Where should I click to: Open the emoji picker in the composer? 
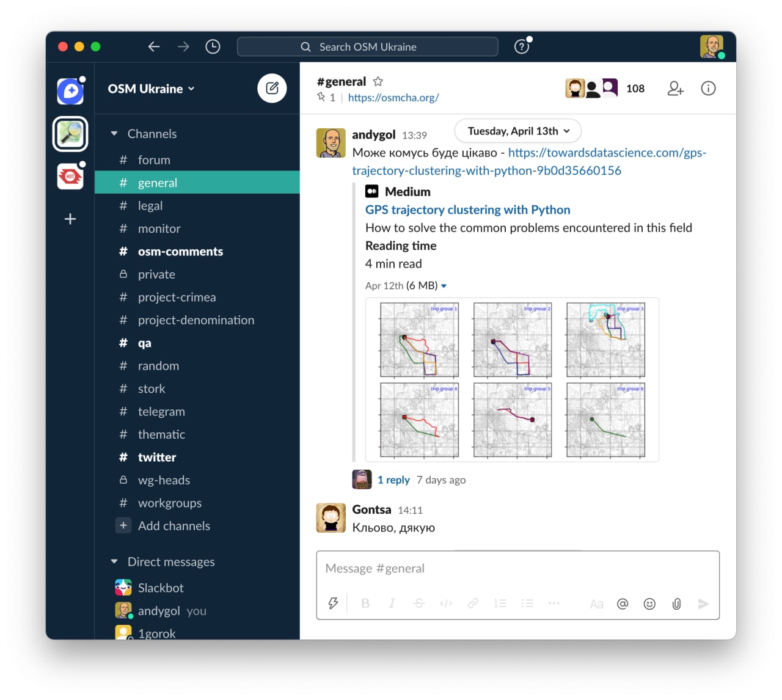[649, 604]
